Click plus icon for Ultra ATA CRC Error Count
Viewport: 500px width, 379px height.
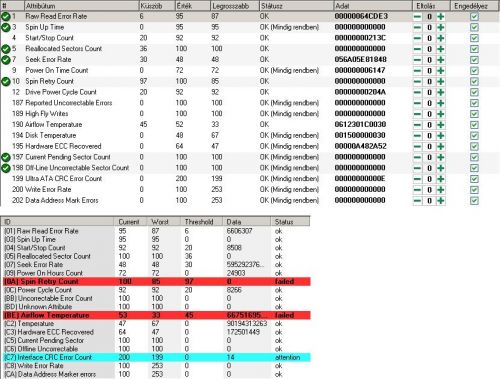click(x=441, y=179)
